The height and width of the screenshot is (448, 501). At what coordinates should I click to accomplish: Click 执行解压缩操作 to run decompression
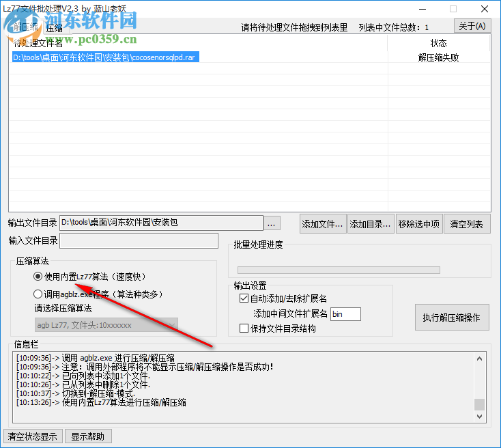pos(451,317)
